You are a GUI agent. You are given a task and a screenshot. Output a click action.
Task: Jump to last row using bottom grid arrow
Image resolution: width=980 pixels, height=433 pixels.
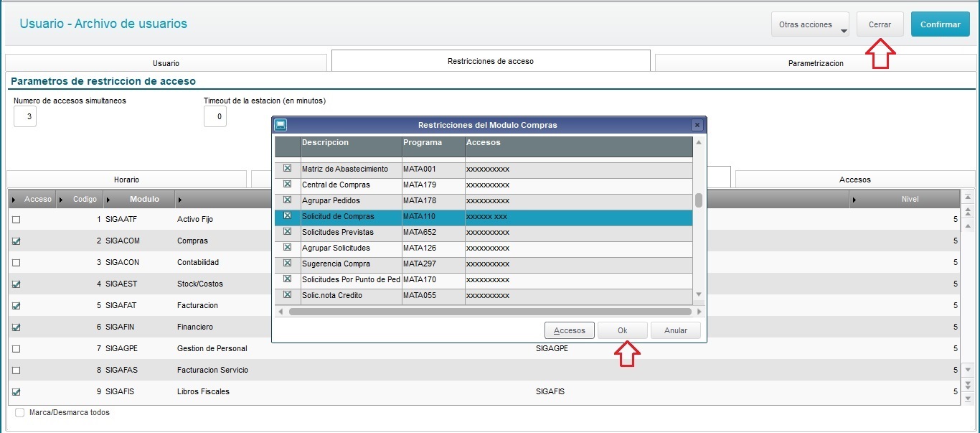tap(968, 398)
